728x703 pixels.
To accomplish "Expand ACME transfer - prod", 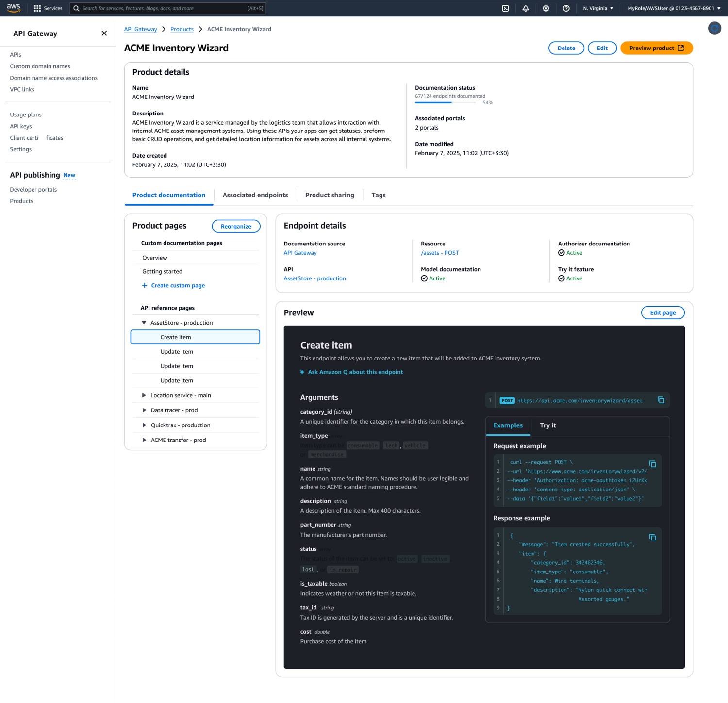I will [x=144, y=440].
